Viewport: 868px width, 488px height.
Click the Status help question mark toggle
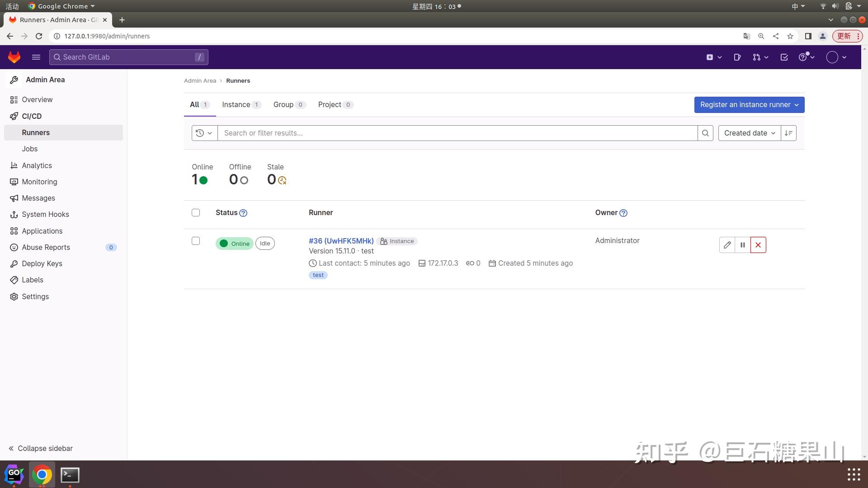[243, 213]
